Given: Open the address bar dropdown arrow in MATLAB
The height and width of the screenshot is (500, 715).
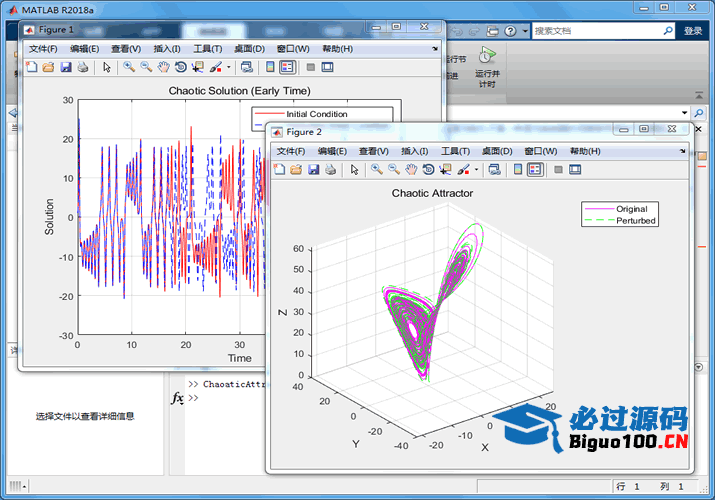Looking at the screenshot, I should (x=684, y=113).
